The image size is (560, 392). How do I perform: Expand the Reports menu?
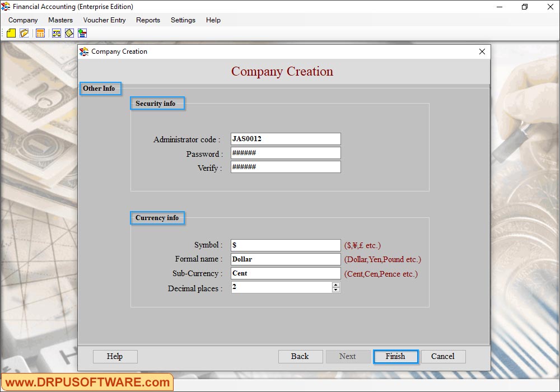(x=148, y=20)
